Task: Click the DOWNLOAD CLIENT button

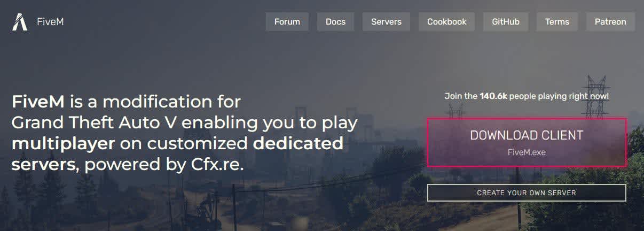Action: click(527, 142)
